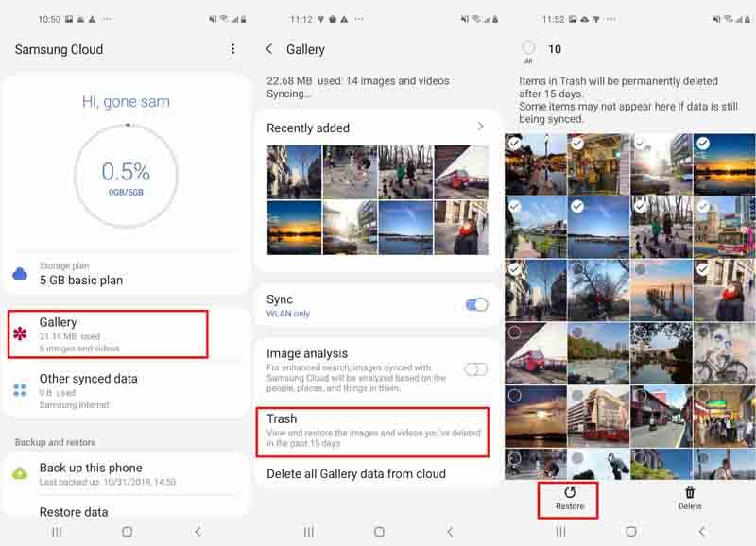Tap the Gallery flower icon
This screenshot has width=756, height=546.
coord(21,333)
